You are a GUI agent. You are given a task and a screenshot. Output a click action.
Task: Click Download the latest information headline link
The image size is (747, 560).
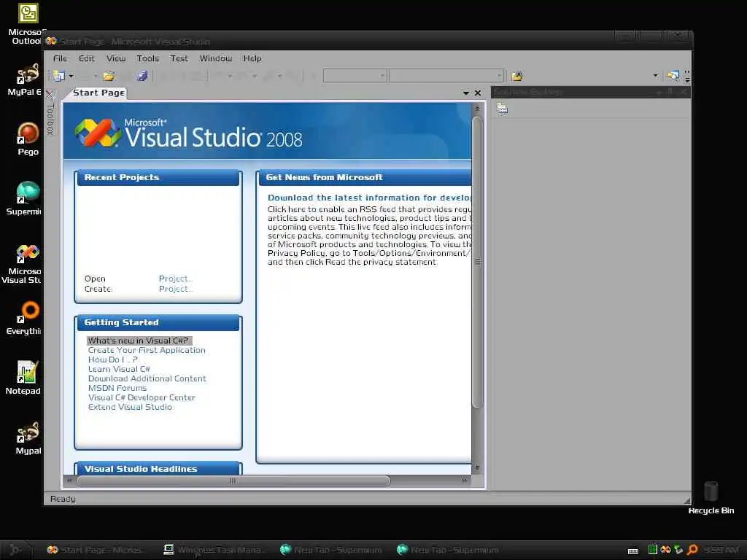tap(369, 198)
